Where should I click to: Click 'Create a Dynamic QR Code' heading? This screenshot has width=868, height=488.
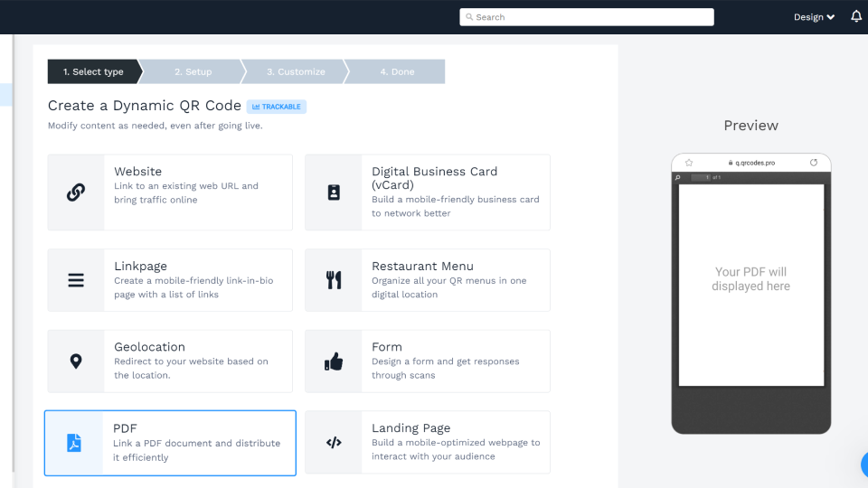click(145, 106)
